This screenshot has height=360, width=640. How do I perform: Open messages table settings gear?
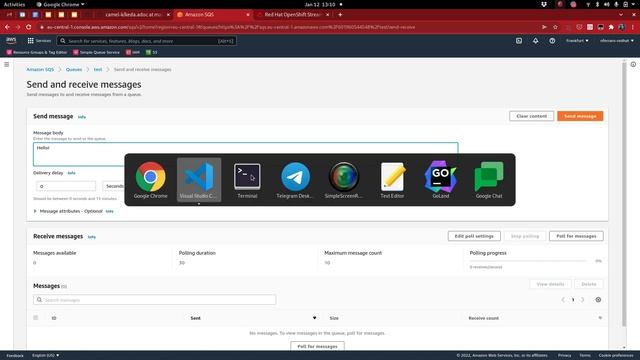[x=598, y=300]
